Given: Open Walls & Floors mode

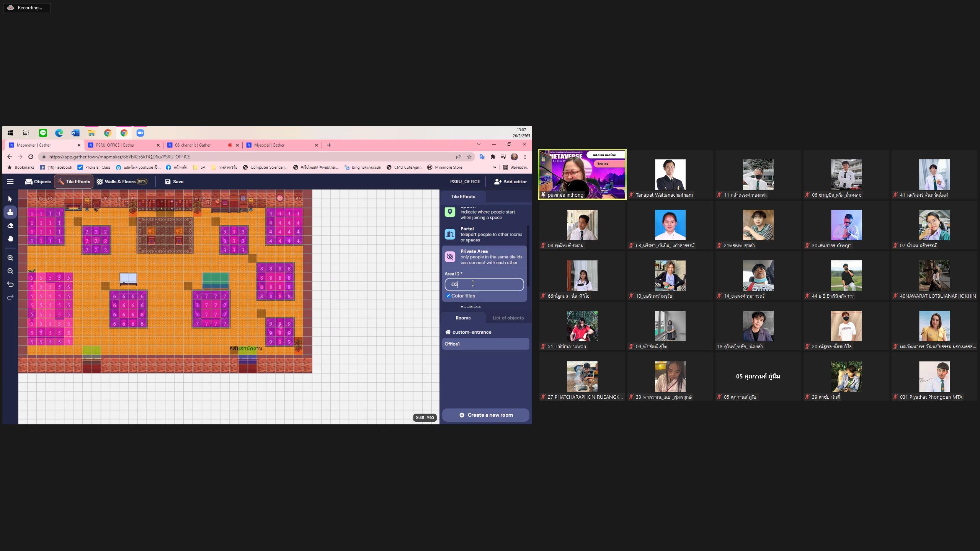Looking at the screenshot, I should click(122, 182).
